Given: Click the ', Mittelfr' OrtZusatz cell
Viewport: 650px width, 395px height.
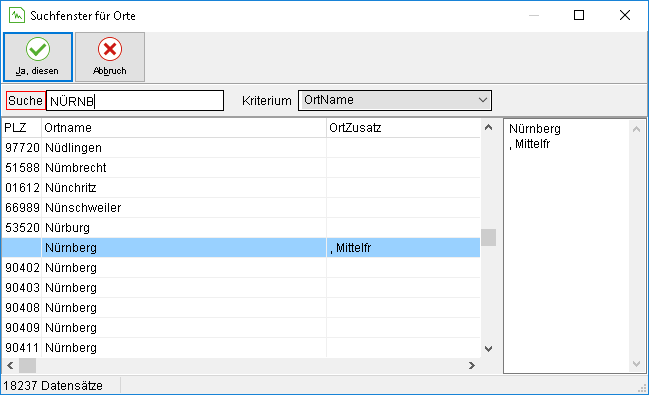Looking at the screenshot, I should pyautogui.click(x=403, y=247).
